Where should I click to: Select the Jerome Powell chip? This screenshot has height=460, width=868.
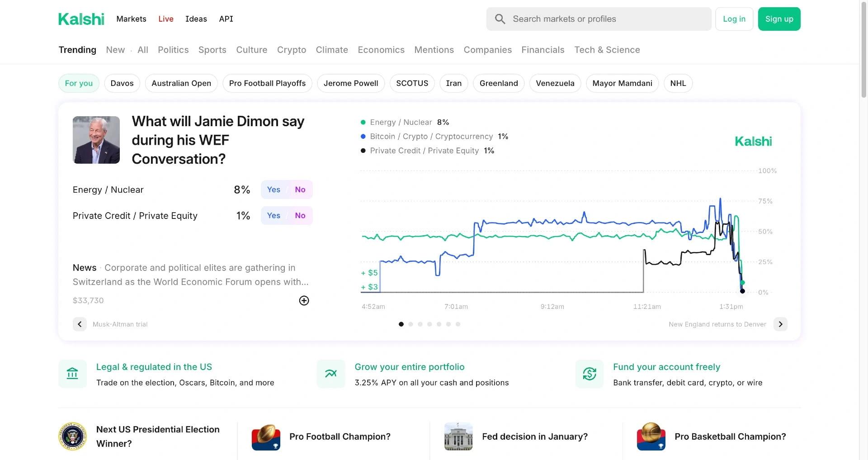pos(351,83)
